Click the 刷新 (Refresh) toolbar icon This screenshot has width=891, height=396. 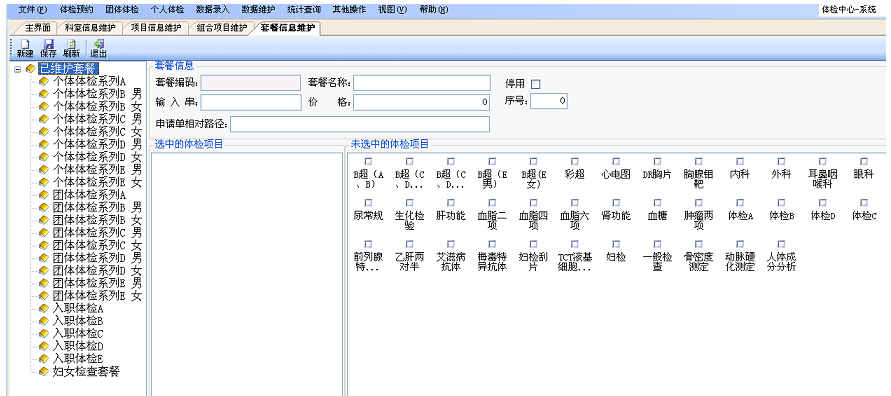[71, 48]
